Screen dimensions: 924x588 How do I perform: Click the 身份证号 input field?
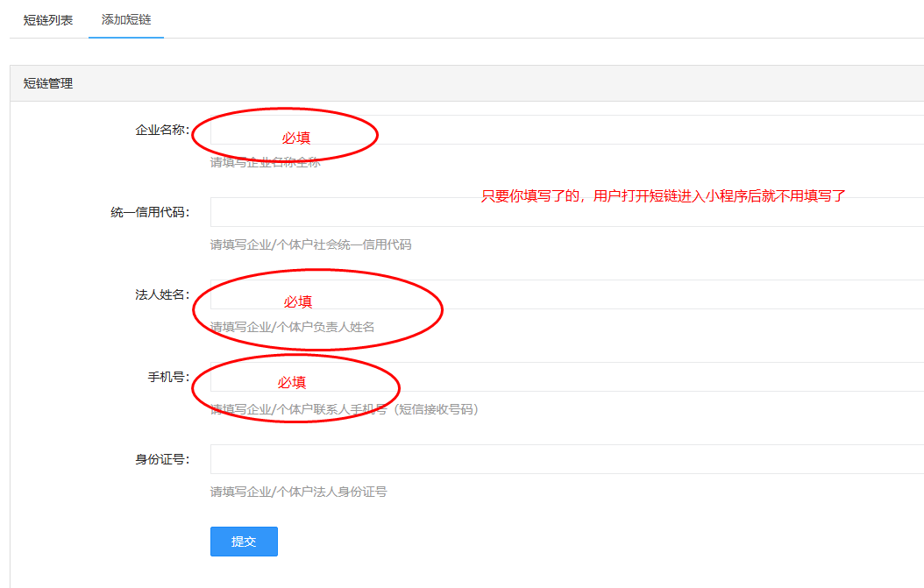click(567, 459)
